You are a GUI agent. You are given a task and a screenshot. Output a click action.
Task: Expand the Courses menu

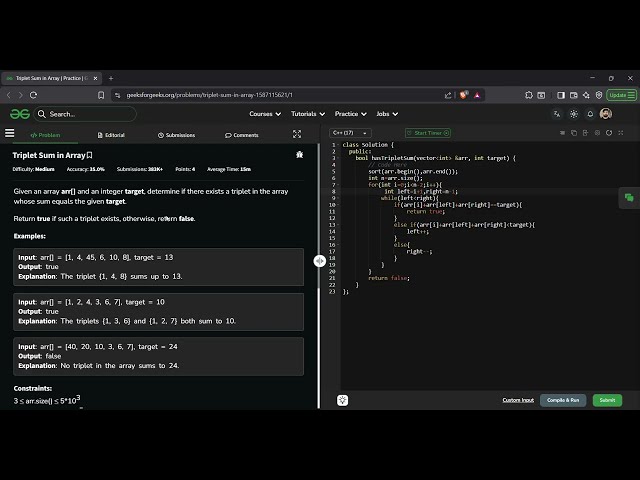point(265,114)
